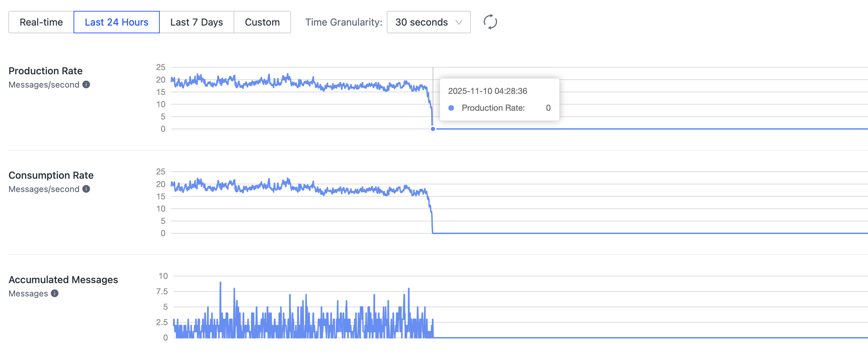Click the Production Rate chart title
868x363 pixels.
click(x=46, y=71)
